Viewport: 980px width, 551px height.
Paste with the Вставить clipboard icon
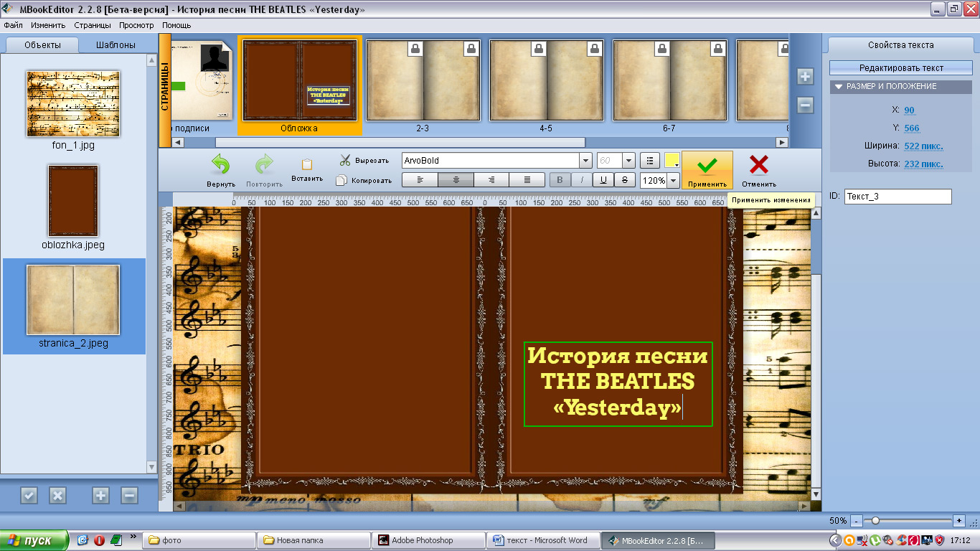pos(307,170)
